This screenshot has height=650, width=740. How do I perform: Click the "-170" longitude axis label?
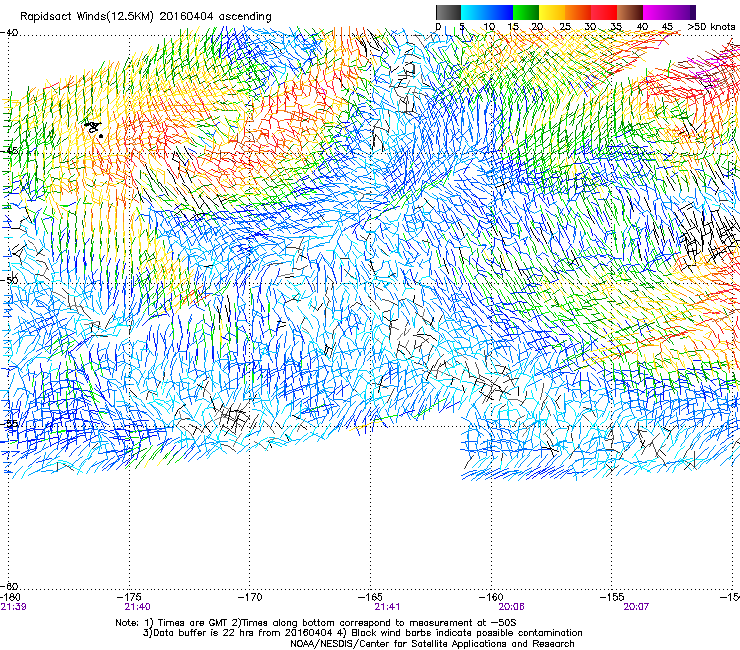250,597
